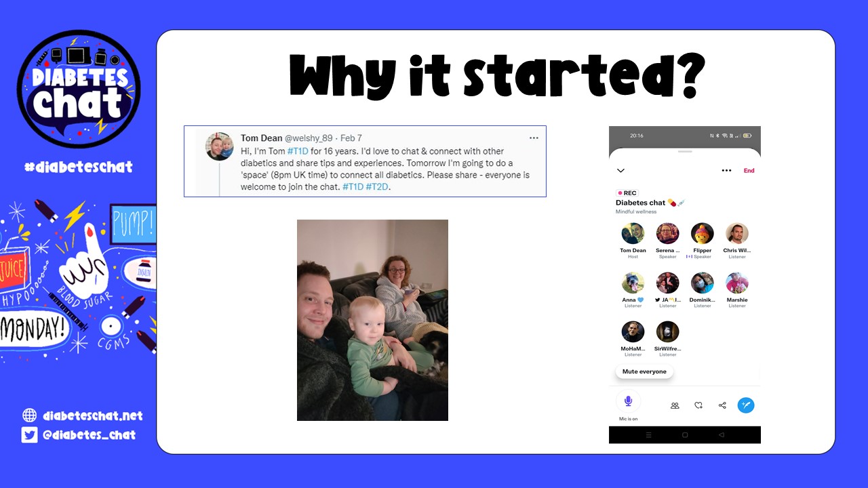Click the Mute everyone button
Screen dimensions: 868x488
[x=644, y=371]
